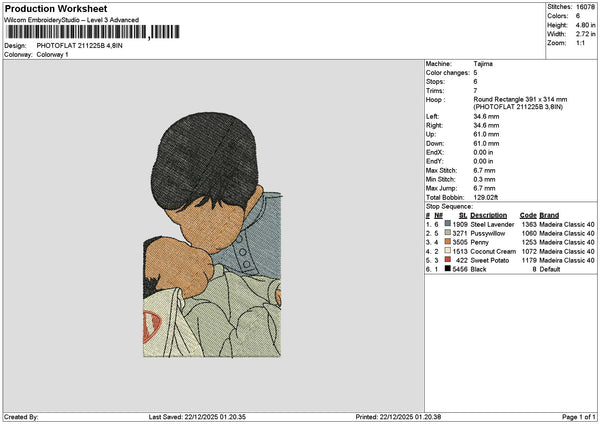Click the 'Max Stitch' value 6.7 mm
600x424 pixels.
484,171
